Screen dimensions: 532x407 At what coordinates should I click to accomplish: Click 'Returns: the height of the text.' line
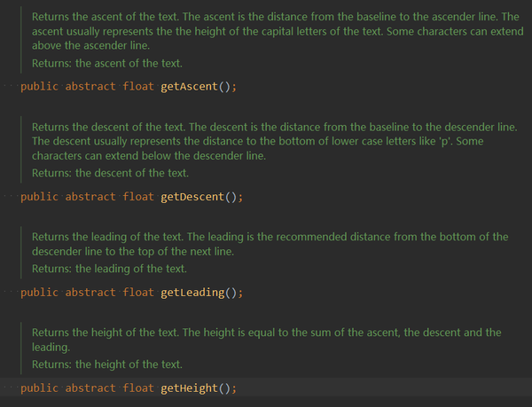click(107, 364)
